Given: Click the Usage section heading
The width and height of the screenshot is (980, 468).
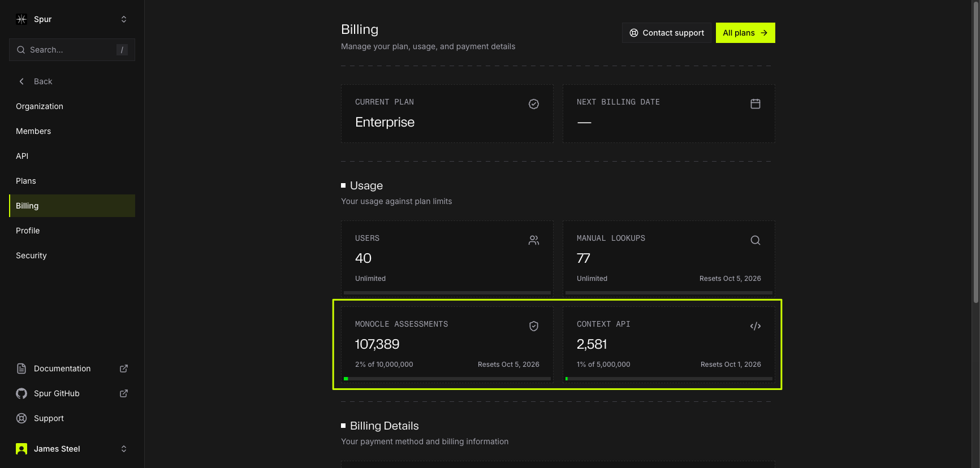Looking at the screenshot, I should 366,185.
